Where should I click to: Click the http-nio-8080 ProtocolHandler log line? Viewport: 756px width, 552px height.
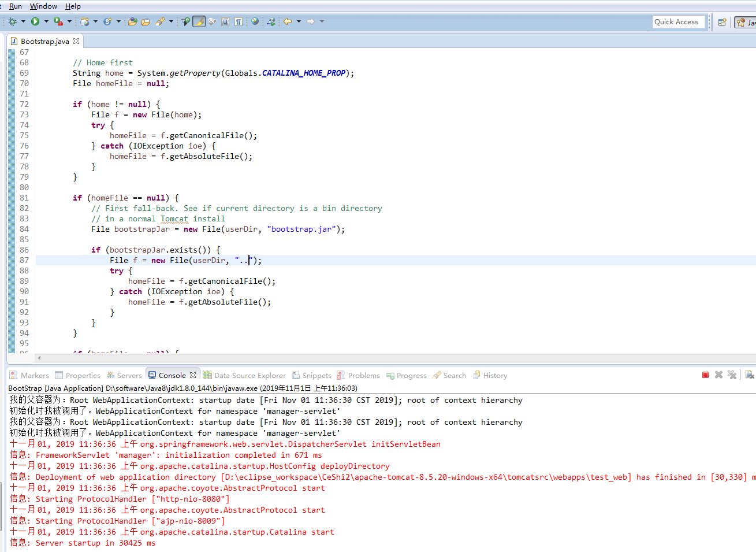point(120,499)
